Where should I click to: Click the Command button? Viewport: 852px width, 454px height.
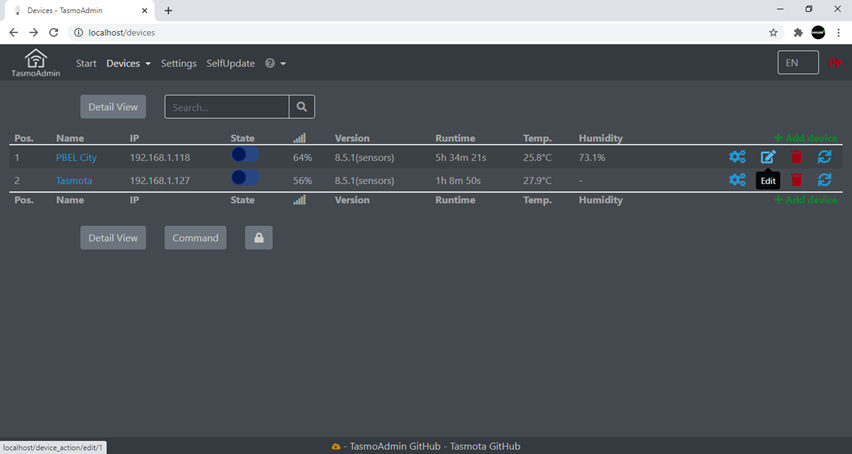point(195,238)
